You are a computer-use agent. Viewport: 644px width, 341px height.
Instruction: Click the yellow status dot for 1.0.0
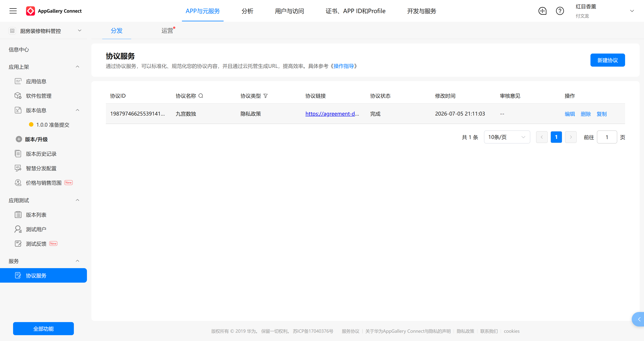[x=31, y=124]
